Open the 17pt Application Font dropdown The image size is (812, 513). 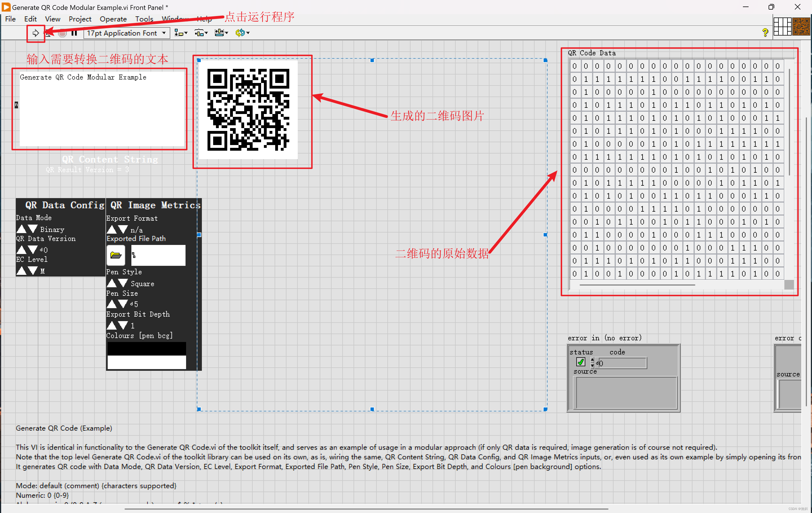[x=164, y=33]
